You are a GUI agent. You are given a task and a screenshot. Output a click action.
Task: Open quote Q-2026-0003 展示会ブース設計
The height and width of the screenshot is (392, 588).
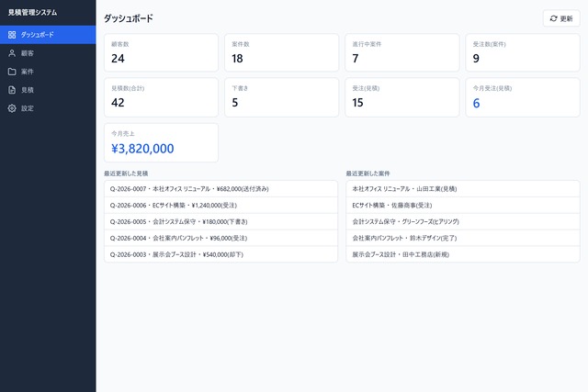[x=220, y=254]
